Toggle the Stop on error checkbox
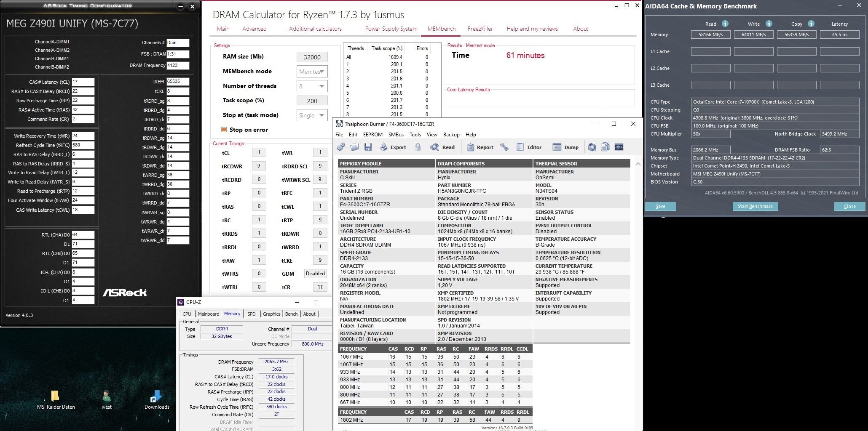This screenshot has height=431, width=868. [x=224, y=130]
